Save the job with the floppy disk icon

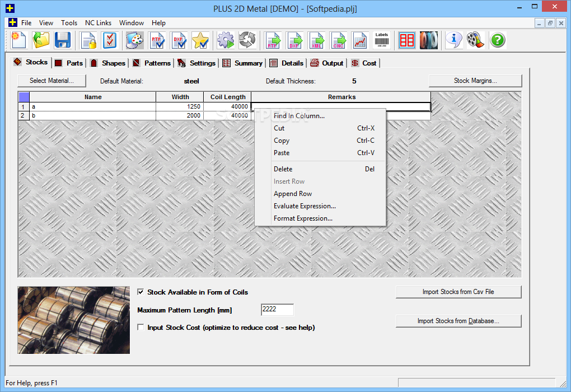pyautogui.click(x=62, y=40)
